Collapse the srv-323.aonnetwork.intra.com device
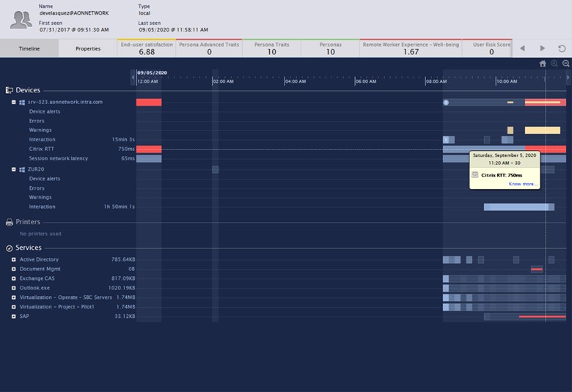 [13, 103]
